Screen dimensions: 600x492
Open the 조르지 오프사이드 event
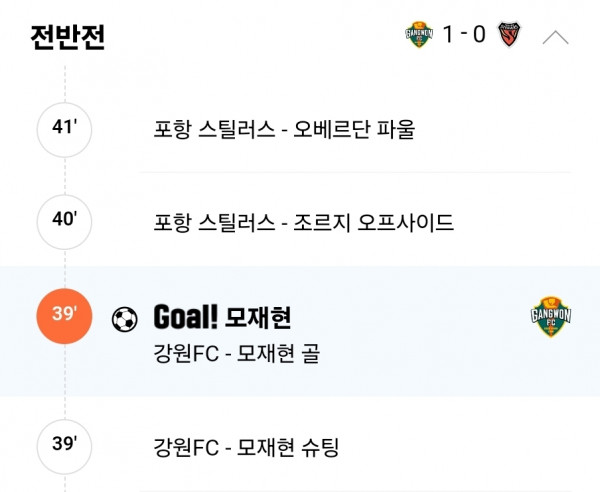304,223
